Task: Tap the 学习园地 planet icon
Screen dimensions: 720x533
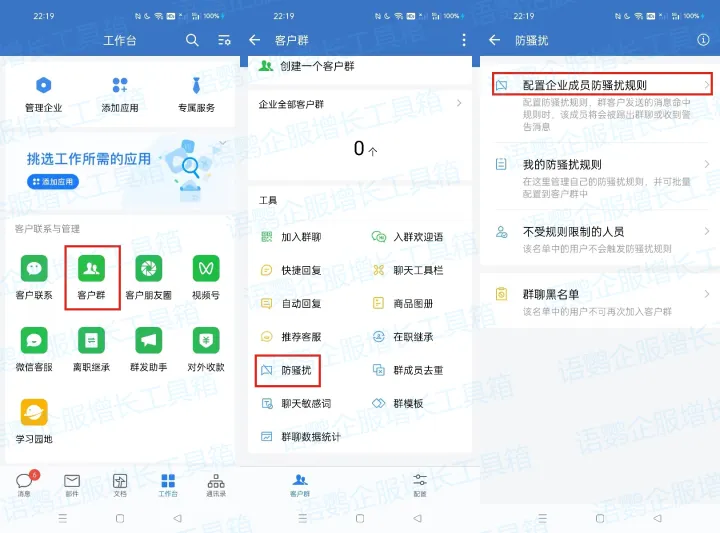Action: pyautogui.click(x=34, y=413)
